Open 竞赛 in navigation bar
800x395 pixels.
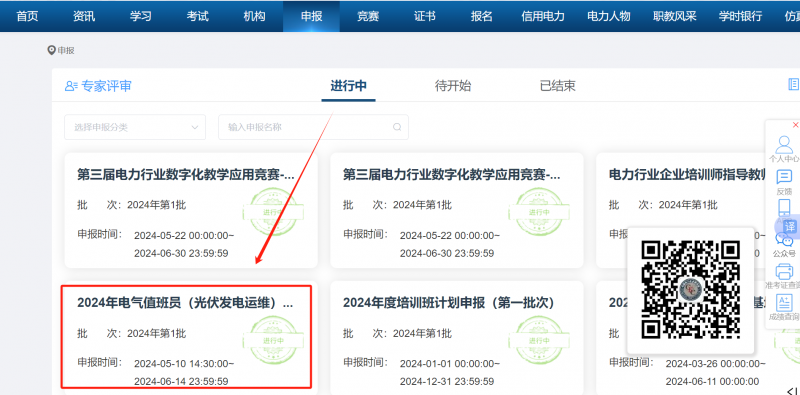[x=368, y=16]
